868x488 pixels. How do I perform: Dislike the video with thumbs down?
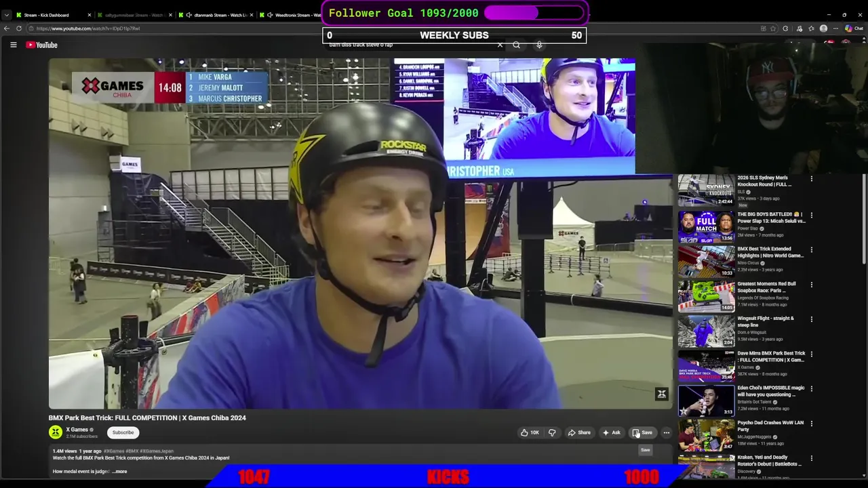click(552, 432)
